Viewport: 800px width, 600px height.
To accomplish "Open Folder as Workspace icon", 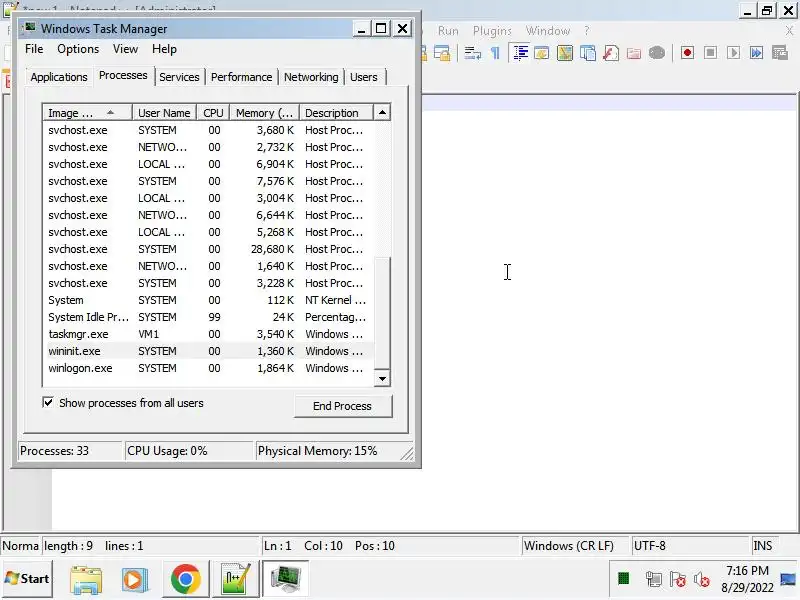I will click(x=634, y=53).
